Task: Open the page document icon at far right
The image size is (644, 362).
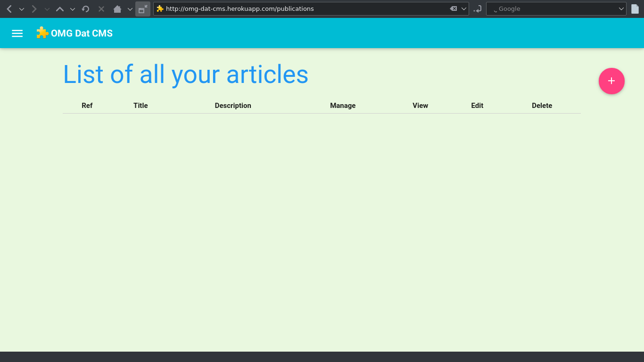Action: point(635,9)
